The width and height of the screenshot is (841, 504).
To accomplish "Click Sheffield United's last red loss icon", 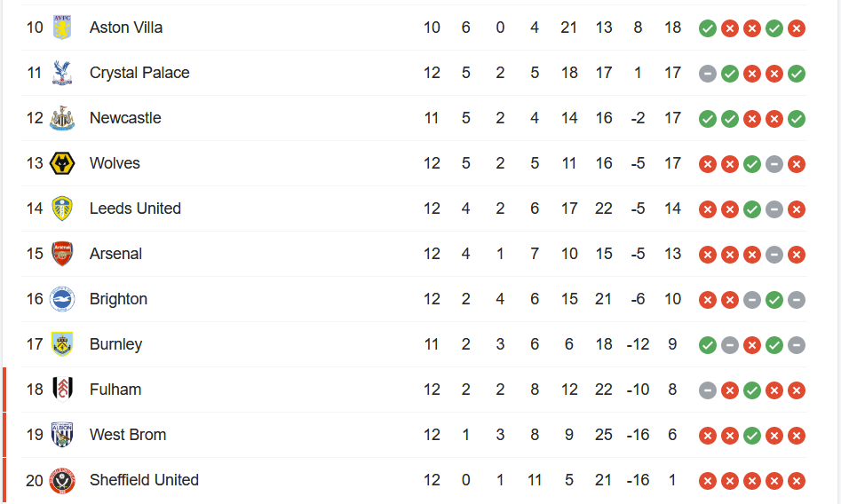I will (797, 481).
